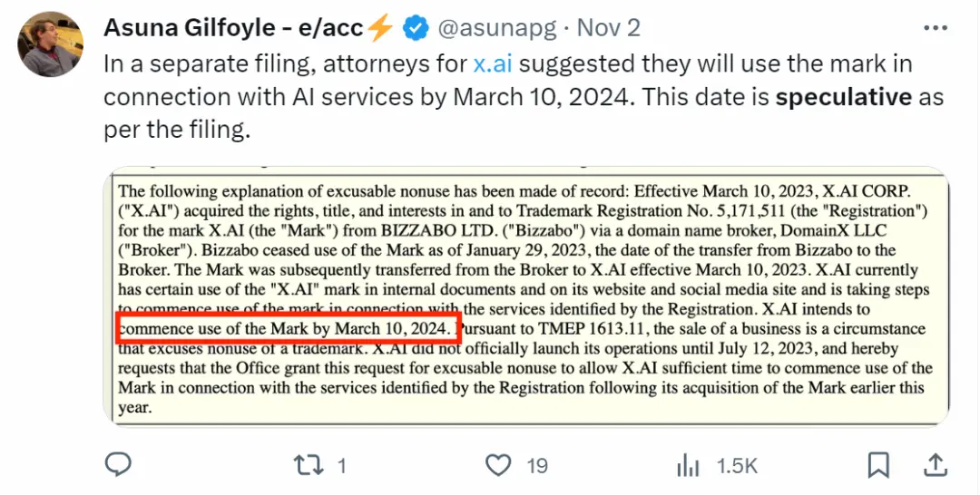Click the 1.5K views count
This screenshot has height=495, width=980.
coord(737,466)
